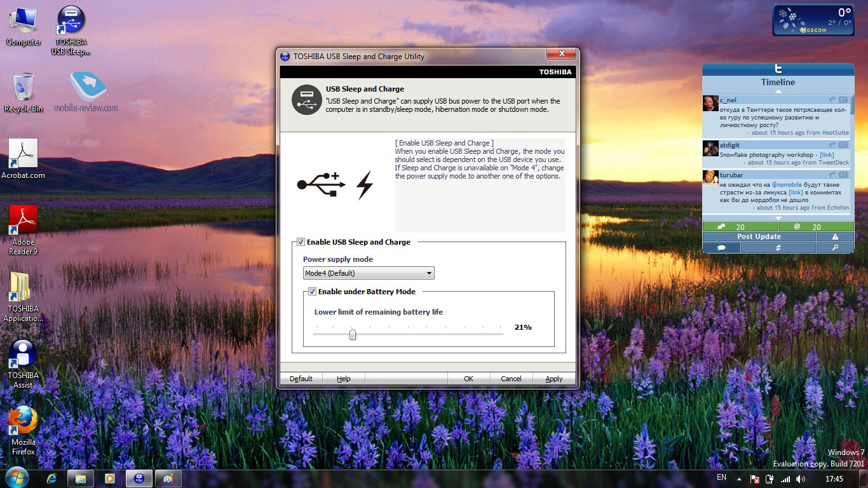Open the Computer desktop icon
This screenshot has height=488, width=868.
tap(23, 27)
